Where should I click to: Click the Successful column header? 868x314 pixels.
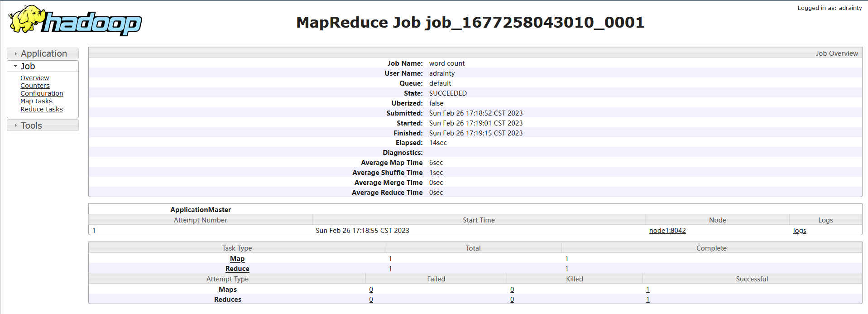pos(752,279)
